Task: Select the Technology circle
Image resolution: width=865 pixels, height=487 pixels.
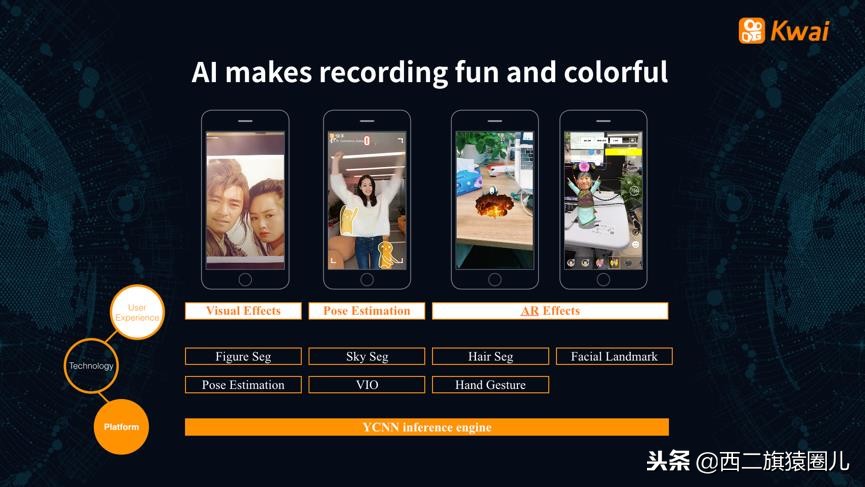Action: [91, 366]
